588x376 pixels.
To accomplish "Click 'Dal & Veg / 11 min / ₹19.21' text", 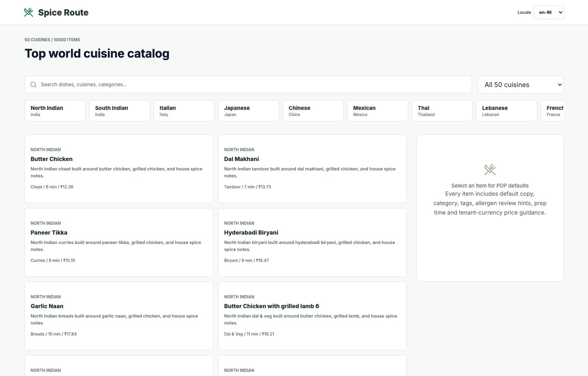I will click(x=249, y=334).
